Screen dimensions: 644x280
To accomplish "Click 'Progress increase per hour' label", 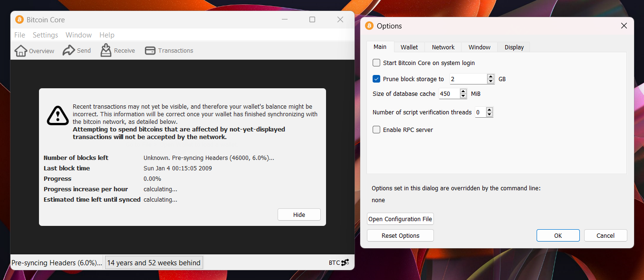I will click(x=86, y=189).
